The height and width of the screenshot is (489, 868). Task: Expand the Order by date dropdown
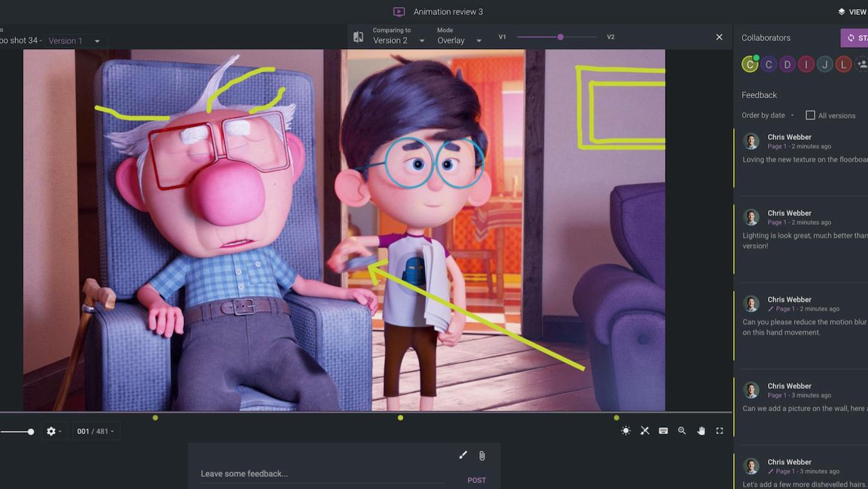coord(767,115)
